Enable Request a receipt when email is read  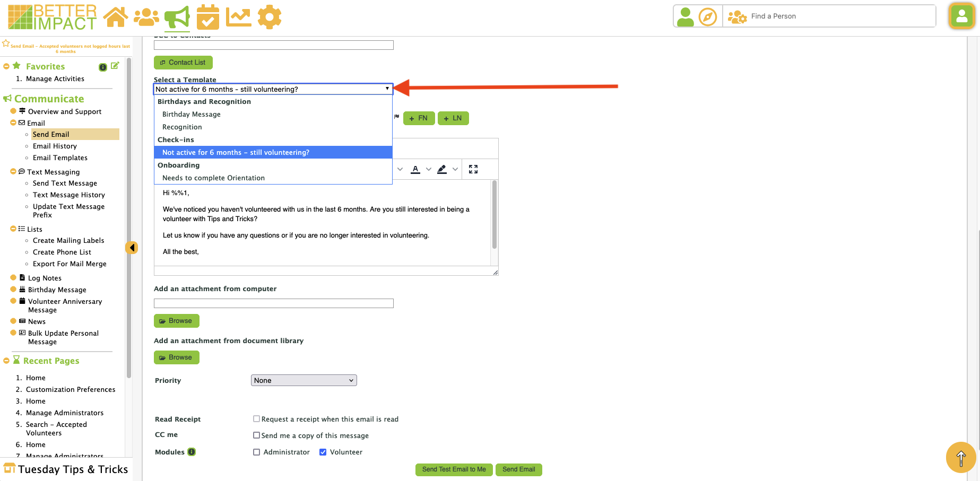257,419
